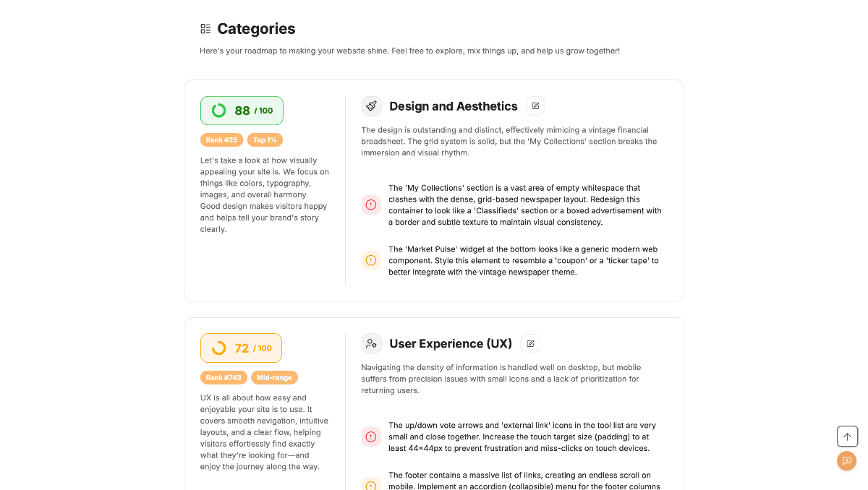This screenshot has height=490, width=868.
Task: Click the Rank #25 tag
Action: (221, 140)
